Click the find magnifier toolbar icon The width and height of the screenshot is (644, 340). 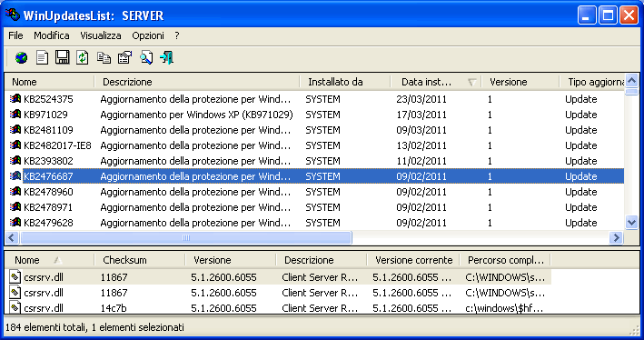pyautogui.click(x=146, y=57)
